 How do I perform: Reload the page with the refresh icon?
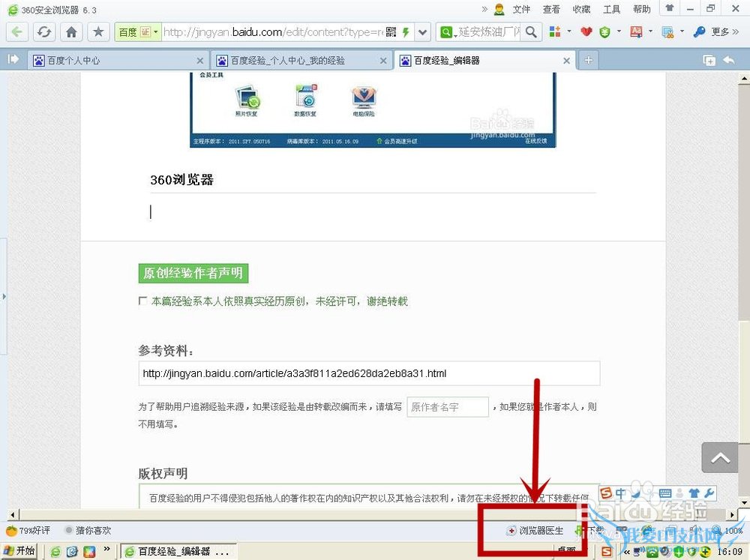[x=44, y=32]
